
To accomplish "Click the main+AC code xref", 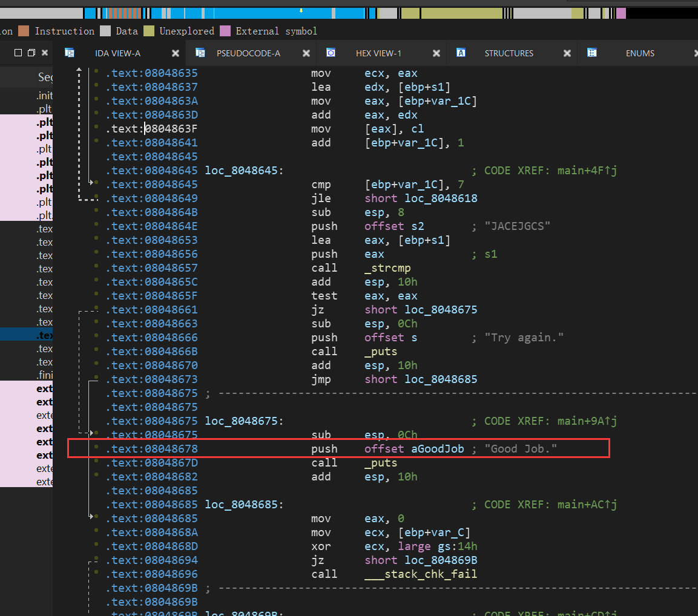I will point(587,505).
